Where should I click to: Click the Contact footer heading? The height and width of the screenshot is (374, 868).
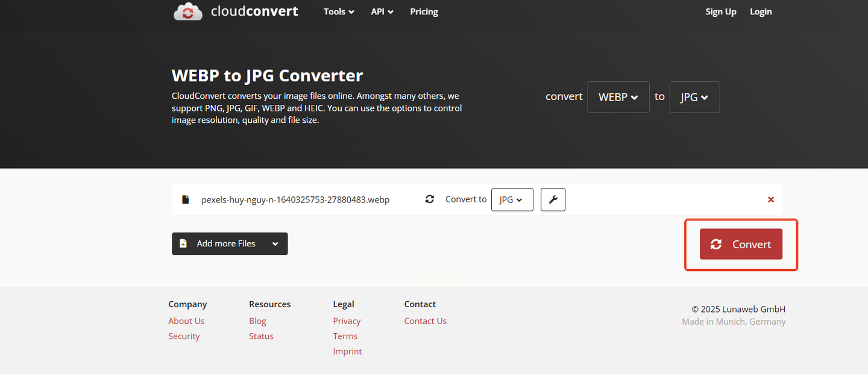coord(420,304)
